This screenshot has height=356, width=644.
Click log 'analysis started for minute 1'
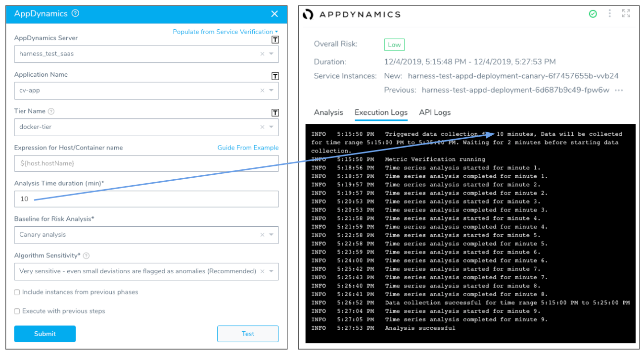click(462, 168)
